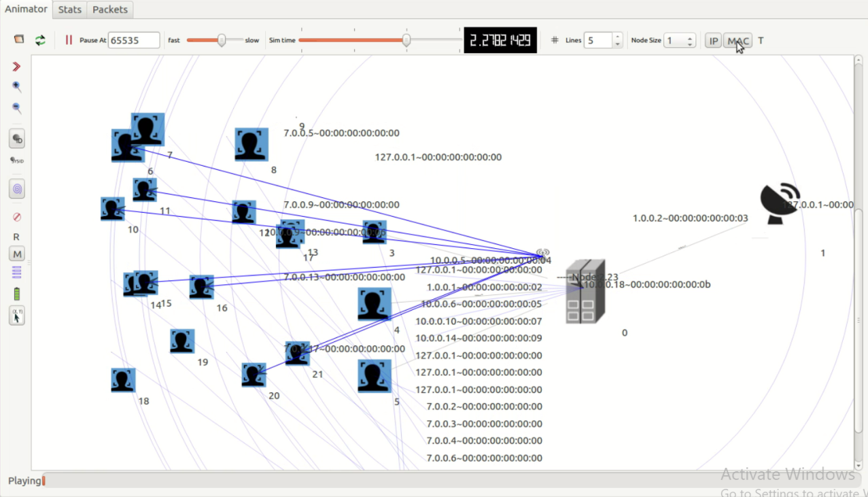Open the Packets tab
This screenshot has height=497, width=868.
[110, 10]
